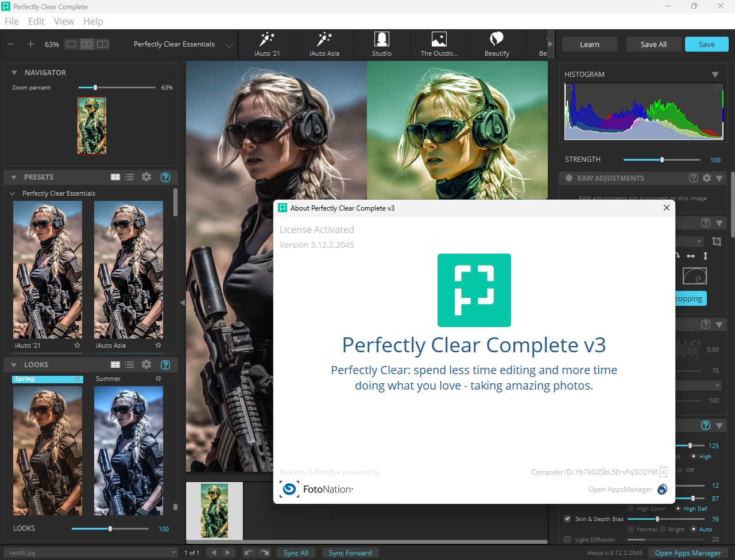Open the Help menu
Viewport: 735px width, 560px height.
(93, 21)
